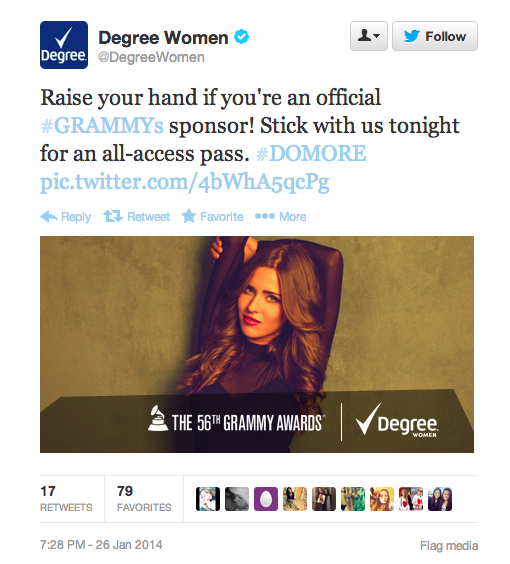Image resolution: width=510 pixels, height=564 pixels.
Task: Follow the Degree Women account
Action: [x=435, y=36]
